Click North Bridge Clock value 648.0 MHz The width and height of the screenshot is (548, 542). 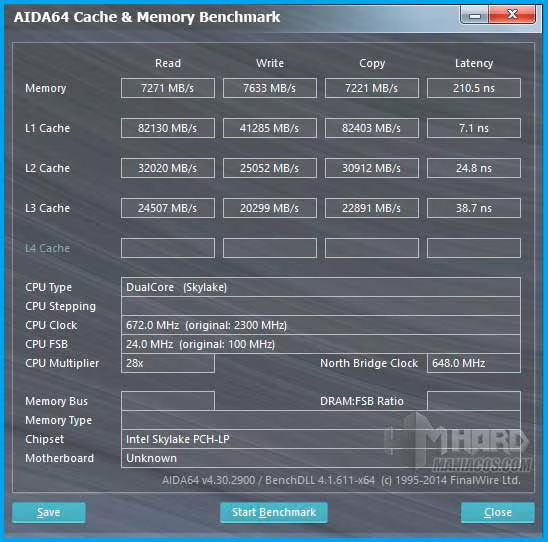click(474, 363)
